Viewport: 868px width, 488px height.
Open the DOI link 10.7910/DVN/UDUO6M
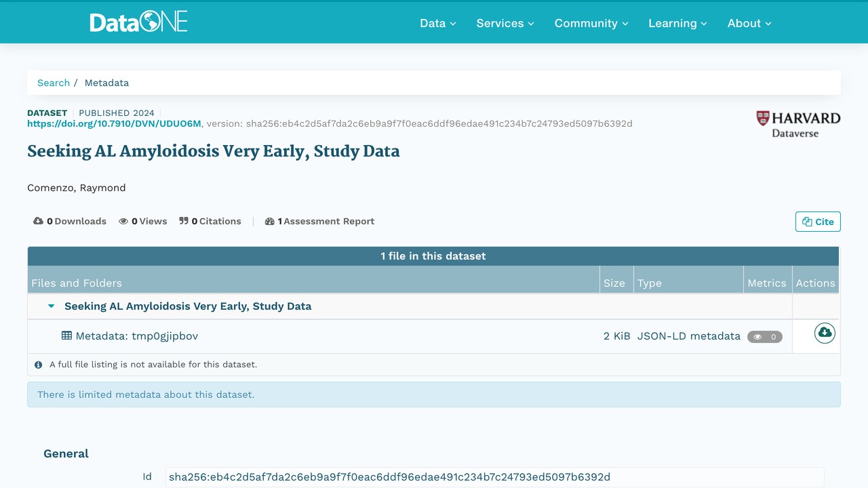(114, 123)
